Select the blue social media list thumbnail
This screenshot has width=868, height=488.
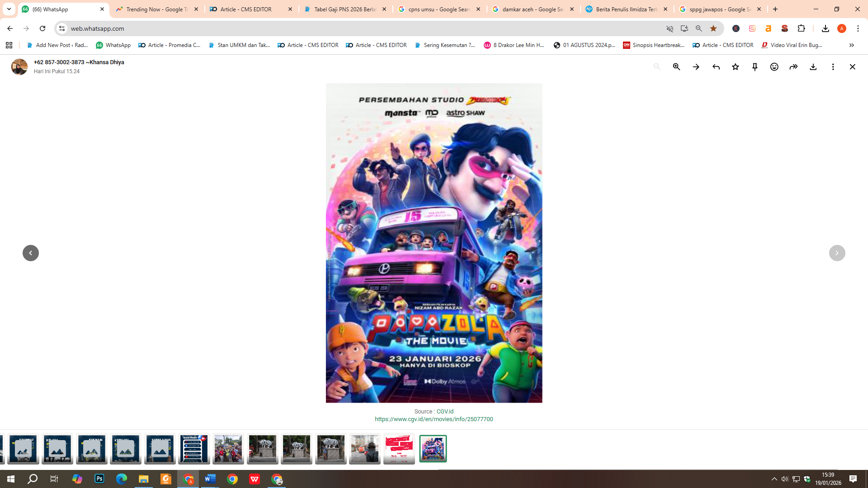click(x=194, y=449)
